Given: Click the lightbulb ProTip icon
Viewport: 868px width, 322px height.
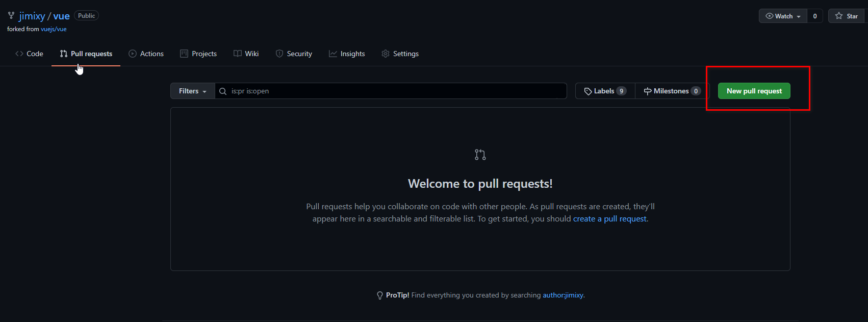Looking at the screenshot, I should click(x=380, y=295).
